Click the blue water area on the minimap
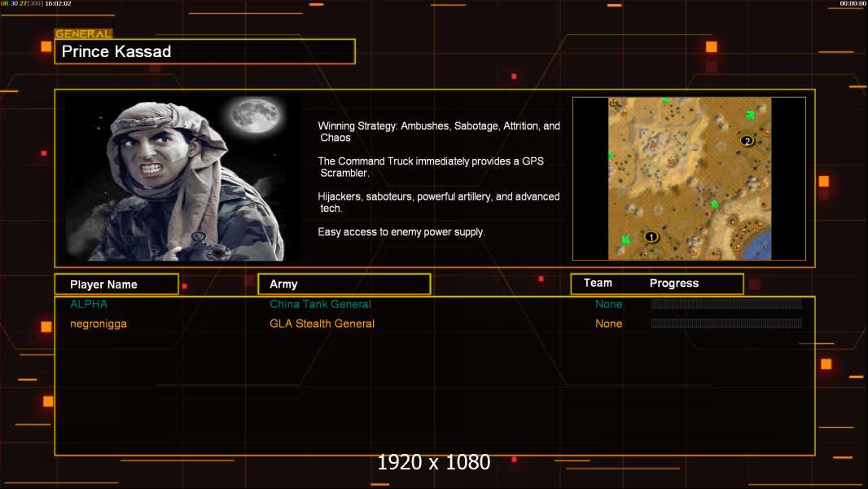 [756, 246]
